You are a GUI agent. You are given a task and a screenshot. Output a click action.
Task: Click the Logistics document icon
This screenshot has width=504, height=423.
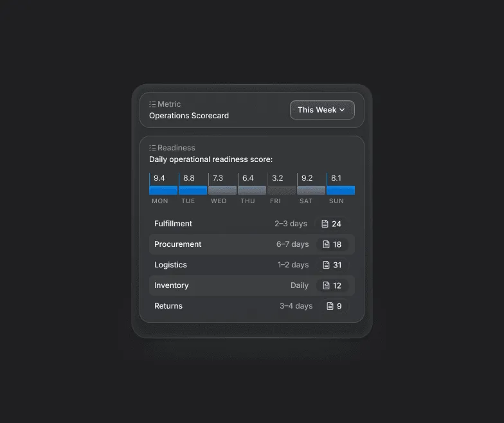(327, 265)
